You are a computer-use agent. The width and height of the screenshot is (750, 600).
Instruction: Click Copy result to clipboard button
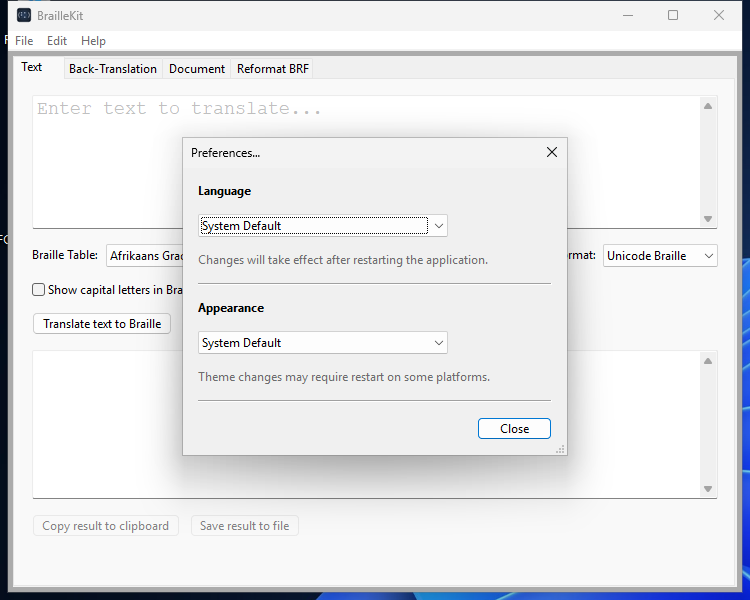[x=106, y=526]
